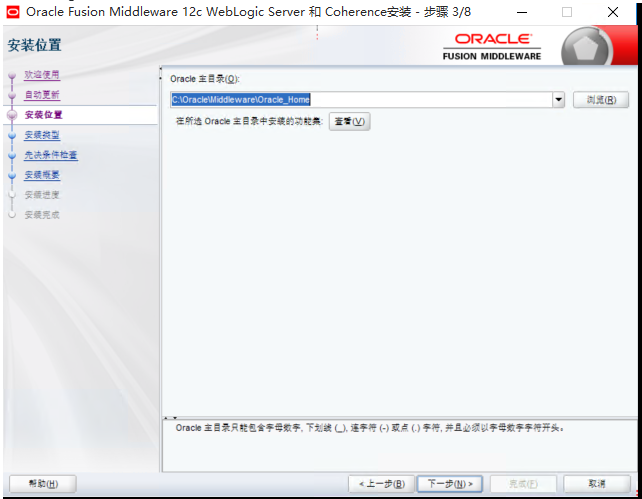Click the 安装位置 page heading

point(34,45)
